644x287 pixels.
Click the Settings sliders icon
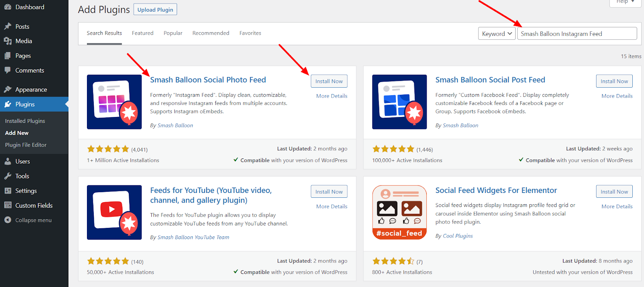(8, 191)
